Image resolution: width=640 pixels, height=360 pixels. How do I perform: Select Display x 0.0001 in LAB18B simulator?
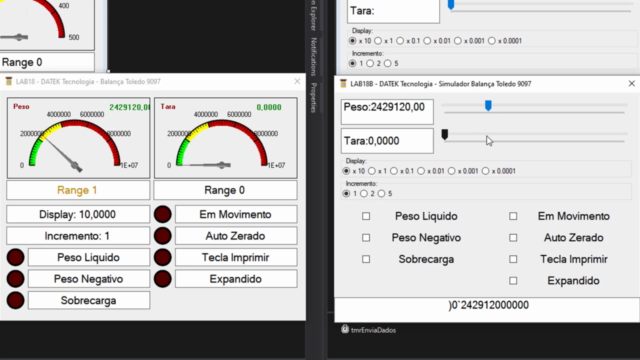point(485,171)
